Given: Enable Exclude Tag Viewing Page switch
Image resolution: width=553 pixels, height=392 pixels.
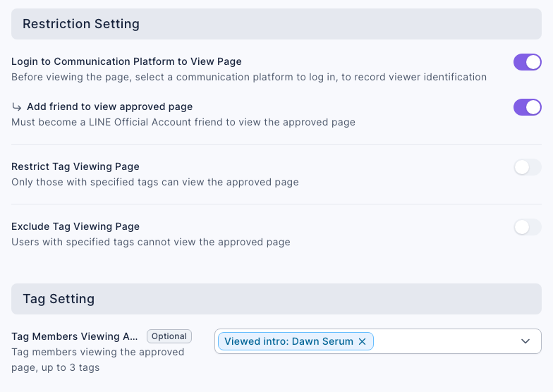Looking at the screenshot, I should [x=528, y=227].
